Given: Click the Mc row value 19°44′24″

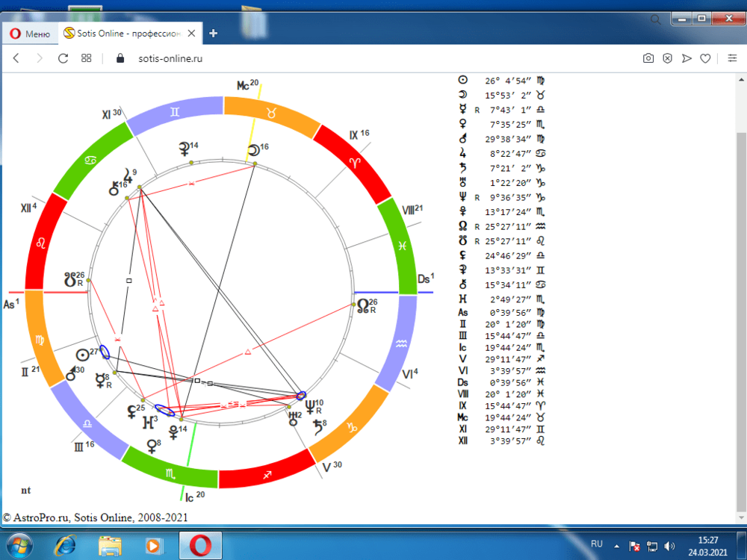Looking at the screenshot, I should tap(508, 417).
